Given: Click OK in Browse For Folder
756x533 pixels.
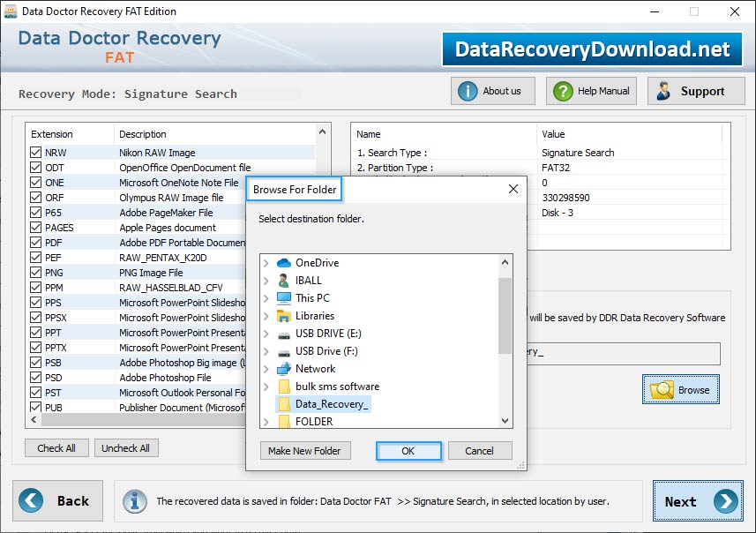Looking at the screenshot, I should coord(408,451).
